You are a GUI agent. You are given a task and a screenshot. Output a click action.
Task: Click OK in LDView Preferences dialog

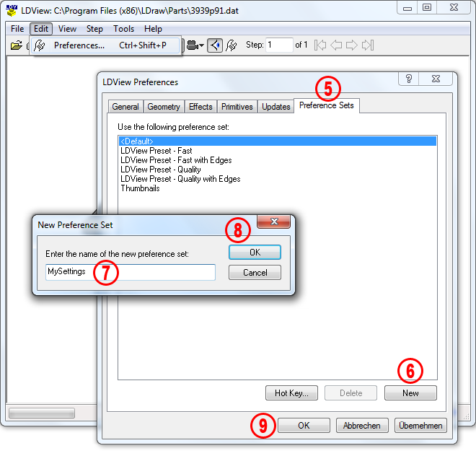click(x=304, y=425)
